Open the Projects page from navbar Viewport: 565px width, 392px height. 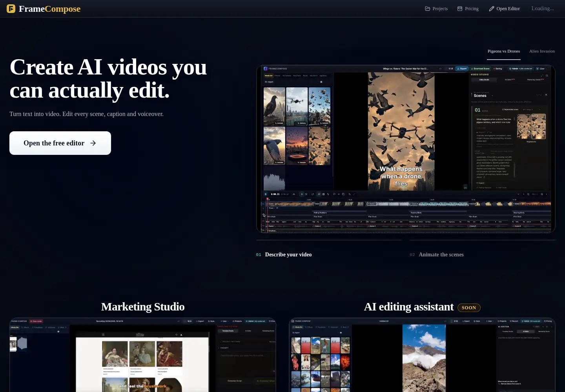click(x=436, y=9)
